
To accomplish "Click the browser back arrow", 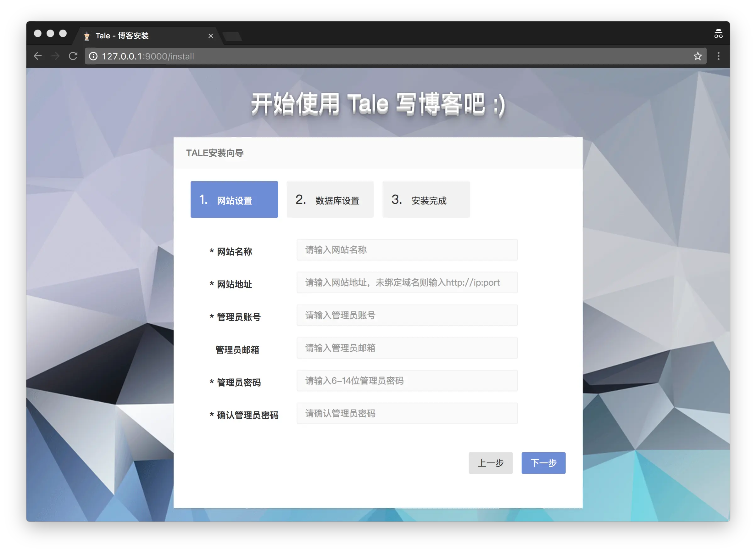I will tap(38, 56).
